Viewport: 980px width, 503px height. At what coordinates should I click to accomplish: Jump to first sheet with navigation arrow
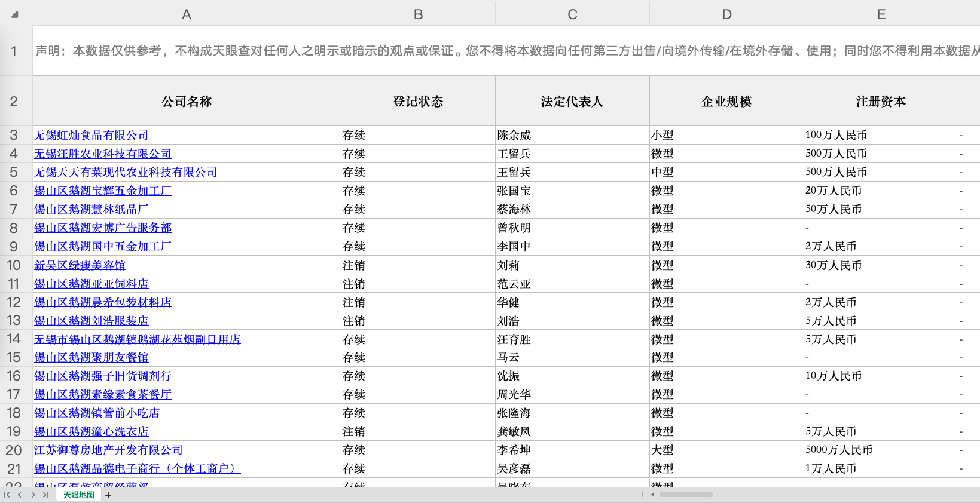click(7, 495)
